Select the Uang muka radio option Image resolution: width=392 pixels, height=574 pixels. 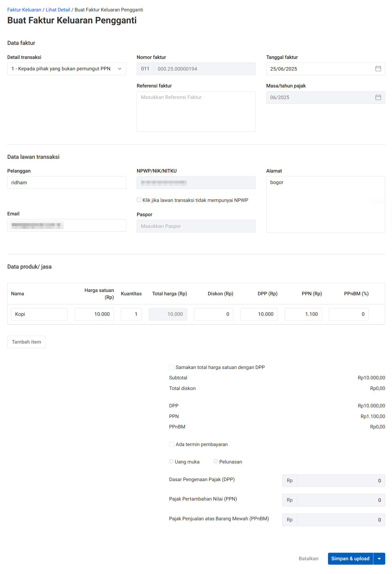[171, 461]
